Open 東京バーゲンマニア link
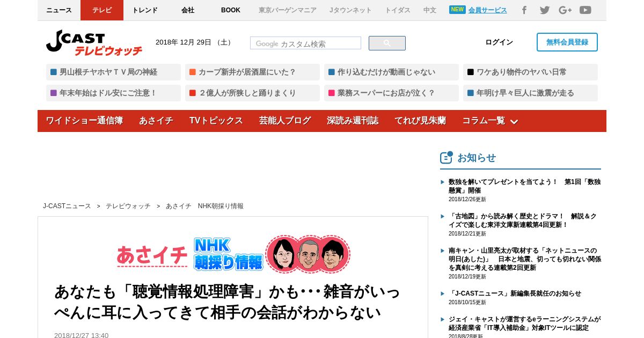 288,10
